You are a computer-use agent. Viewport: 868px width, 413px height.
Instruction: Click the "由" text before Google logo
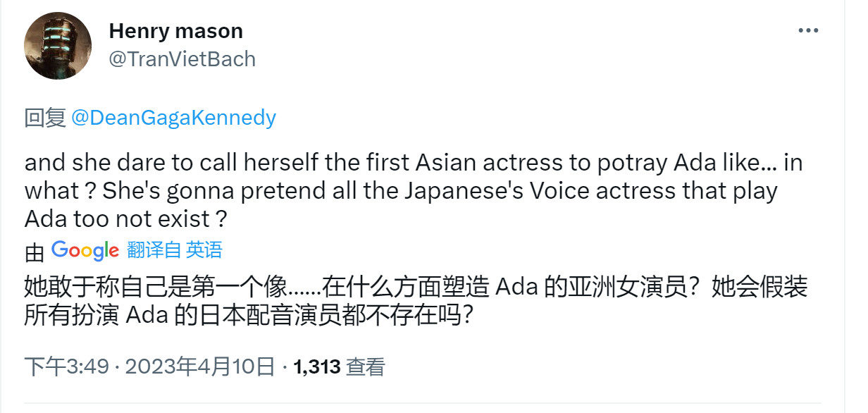click(35, 251)
